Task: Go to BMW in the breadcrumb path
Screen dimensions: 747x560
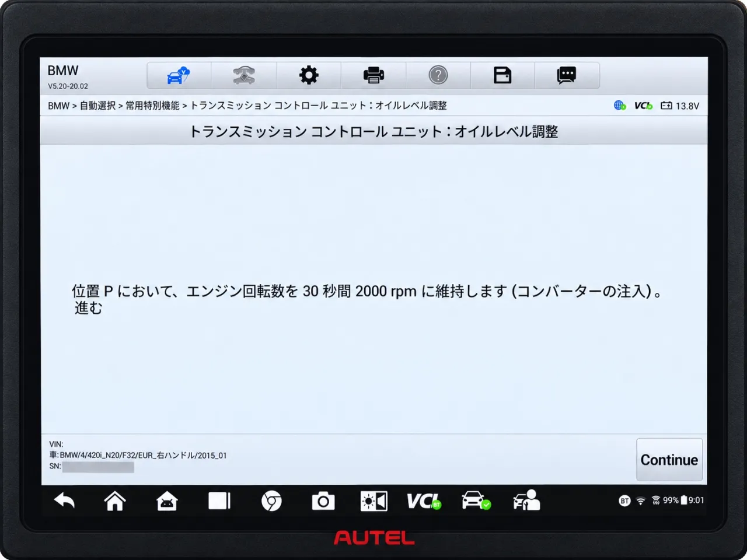Action: click(x=58, y=106)
